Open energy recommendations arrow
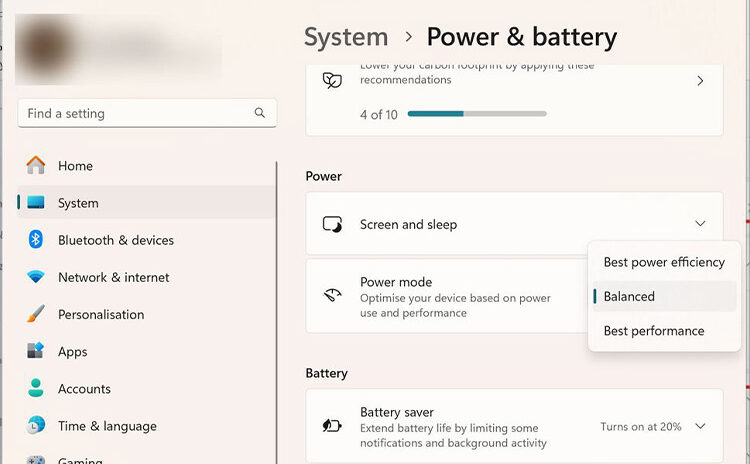 [700, 81]
